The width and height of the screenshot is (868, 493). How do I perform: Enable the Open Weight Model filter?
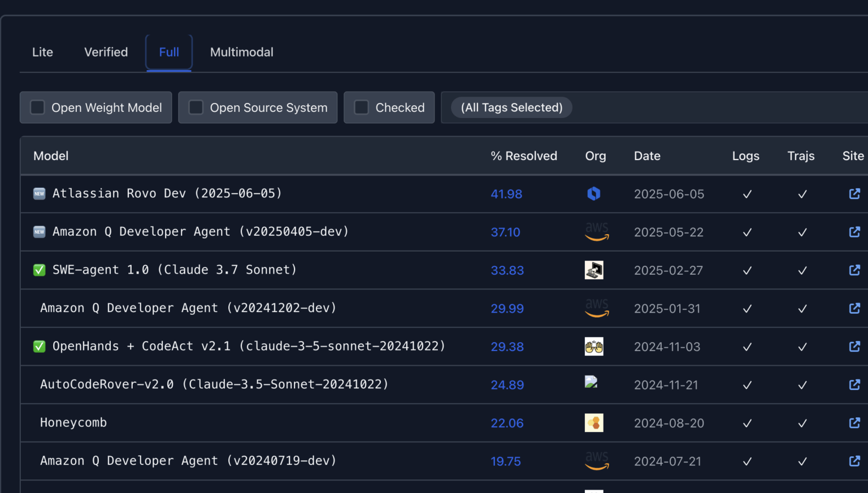pos(37,107)
